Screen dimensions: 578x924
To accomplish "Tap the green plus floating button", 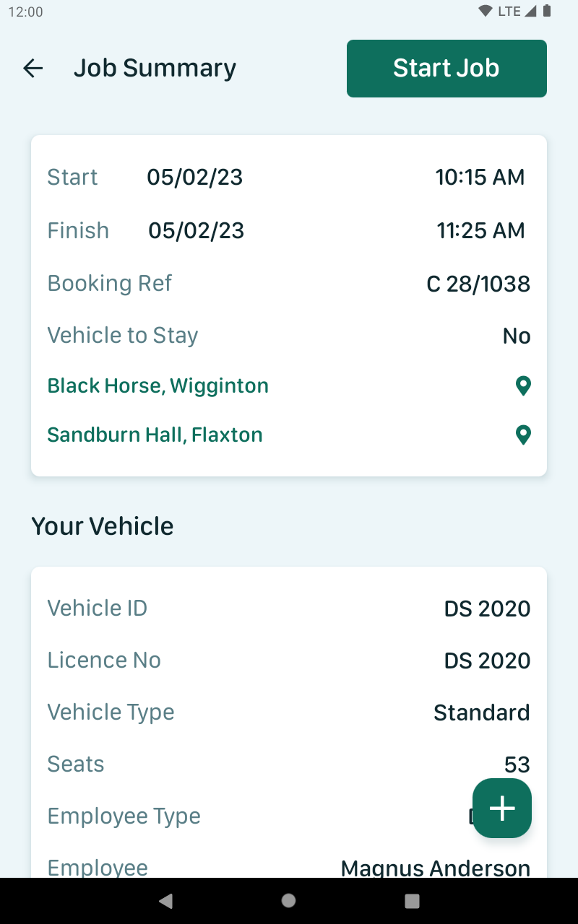I will point(502,808).
